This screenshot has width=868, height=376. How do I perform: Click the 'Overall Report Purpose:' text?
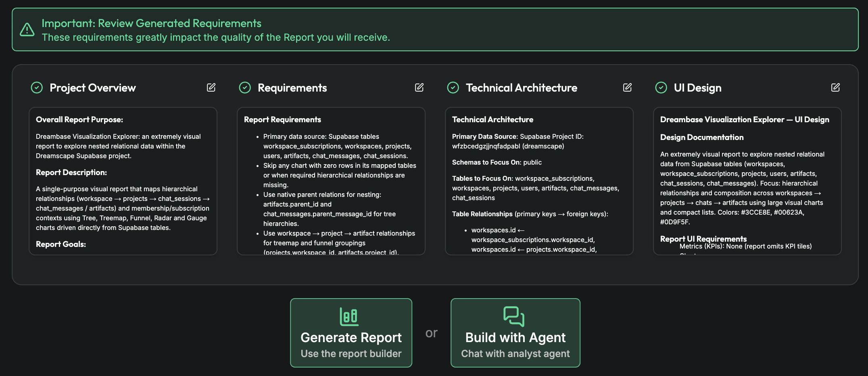(x=79, y=119)
